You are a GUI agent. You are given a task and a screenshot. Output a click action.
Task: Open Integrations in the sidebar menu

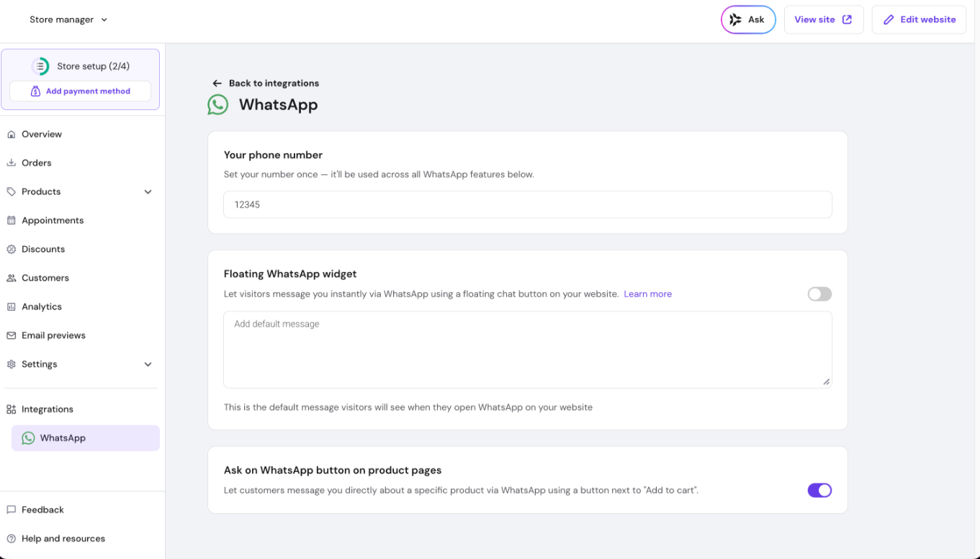pyautogui.click(x=48, y=409)
